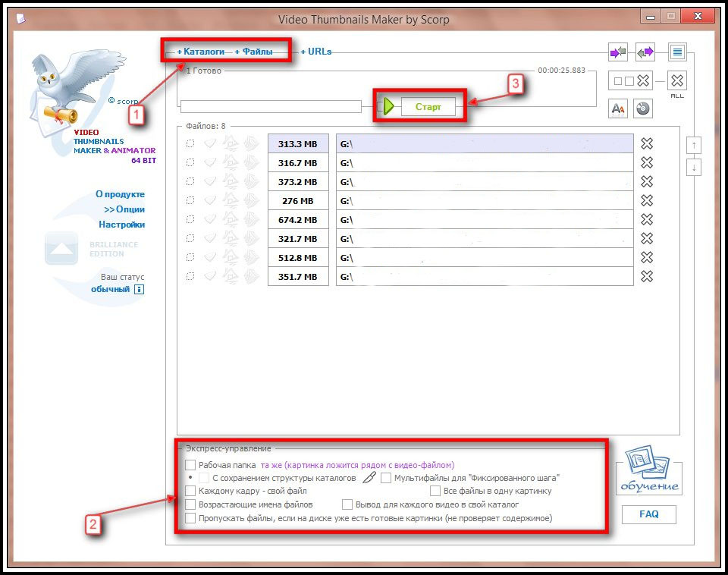Enable Возрастающие имена файлов option

tap(190, 504)
